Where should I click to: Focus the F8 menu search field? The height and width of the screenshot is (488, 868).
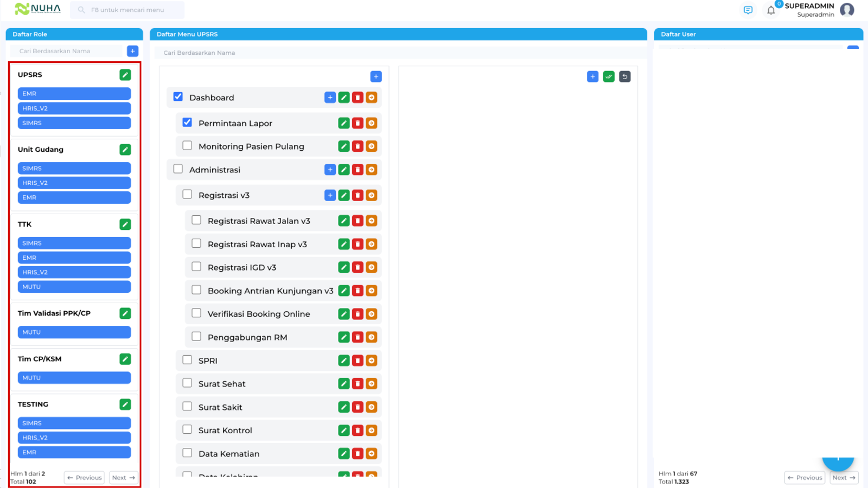tap(127, 10)
